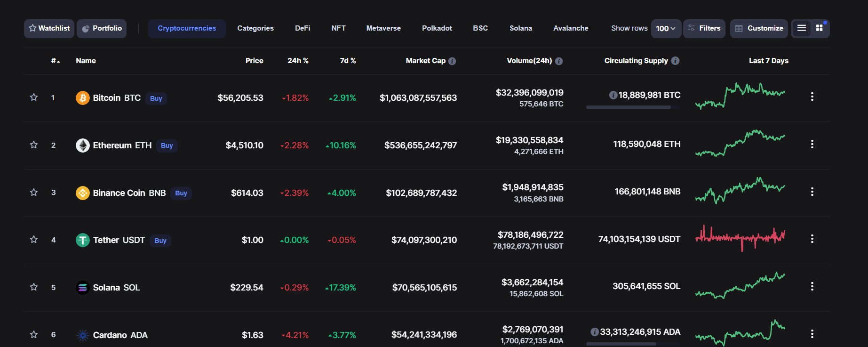Click Bitcoin market cap $1,063,087,557,563
The width and height of the screenshot is (868, 347).
tap(418, 98)
